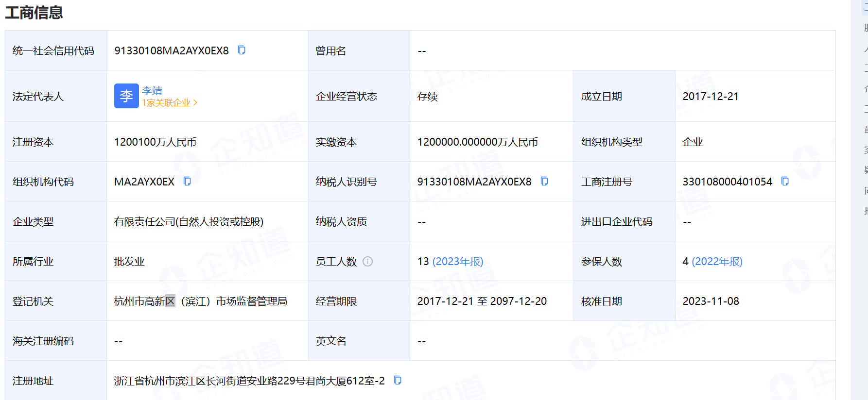Click establishment date 2017-12-21

(x=711, y=96)
